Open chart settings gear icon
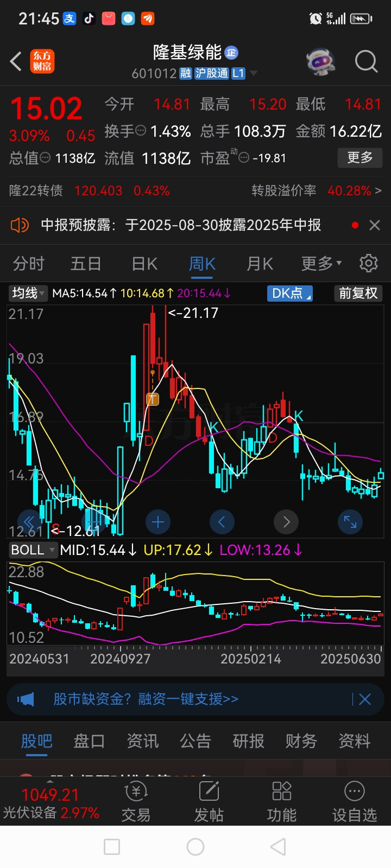The width and height of the screenshot is (391, 868). (x=369, y=263)
